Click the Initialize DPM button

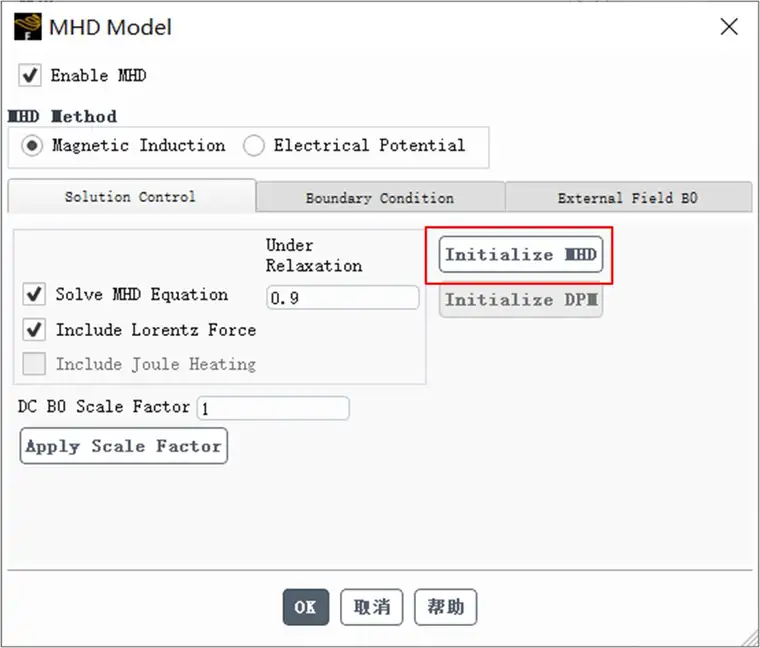coord(521,300)
